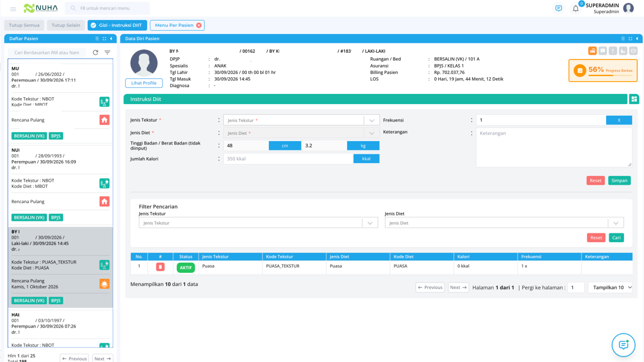644x362 pixels.
Task: Open the floating chat bubble icon
Action: [x=623, y=345]
